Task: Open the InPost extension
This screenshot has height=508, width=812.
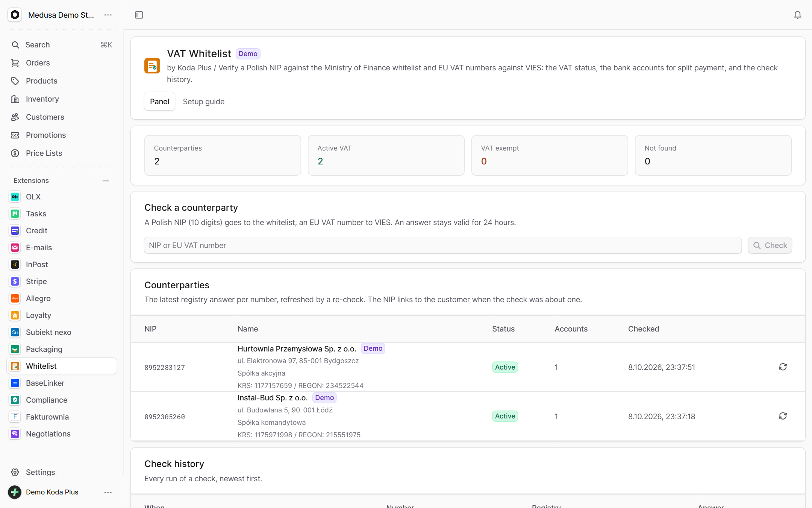Action: tap(62, 265)
